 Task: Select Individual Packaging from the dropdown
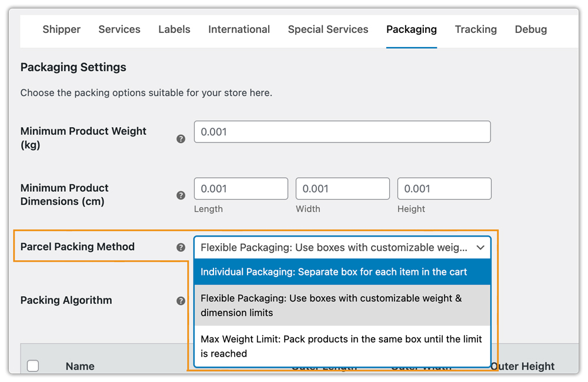tap(343, 272)
